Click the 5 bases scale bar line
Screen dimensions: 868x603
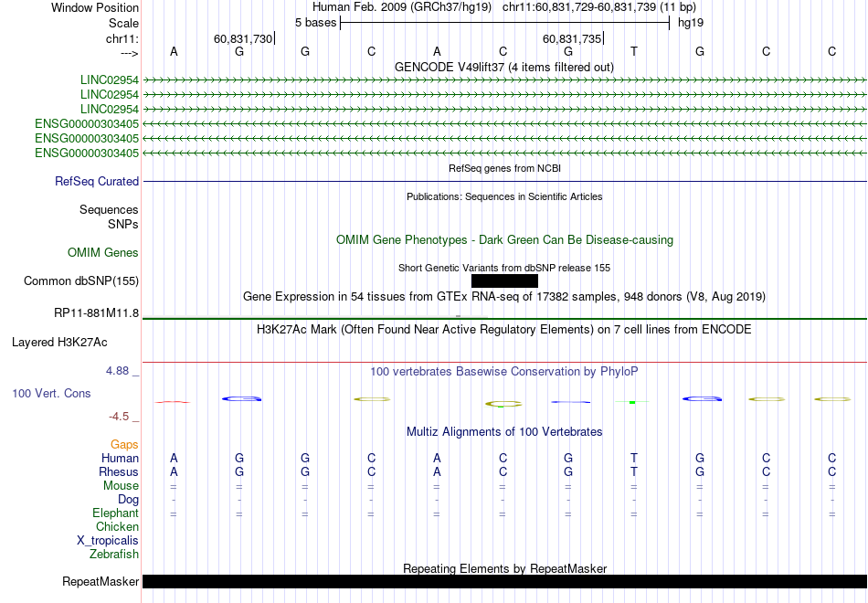[504, 23]
